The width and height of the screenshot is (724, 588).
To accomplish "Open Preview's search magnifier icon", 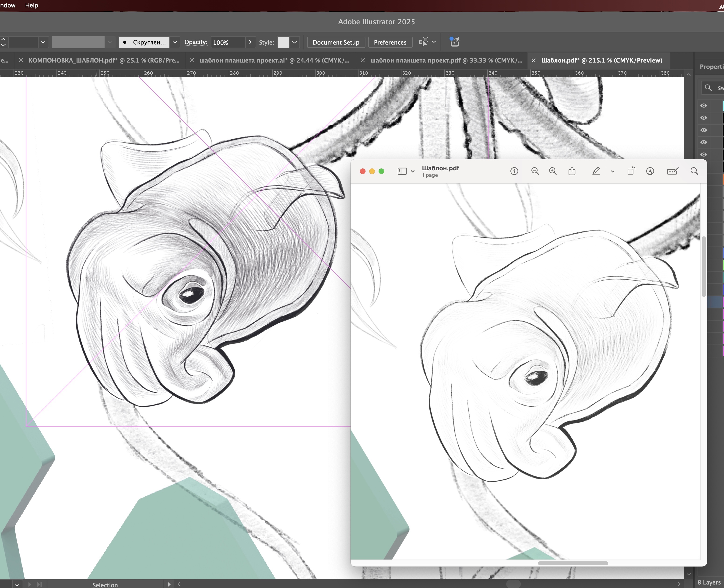I will [694, 171].
